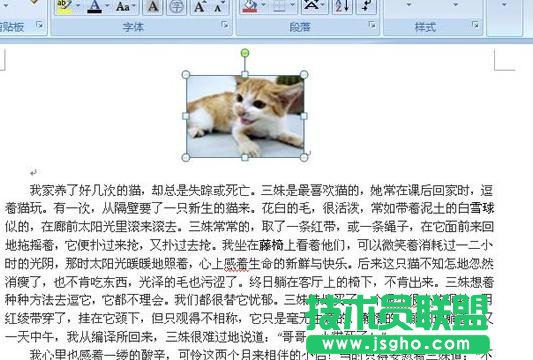Click the text "三妹很难过地说道"
533x360 pixels.
[214, 337]
